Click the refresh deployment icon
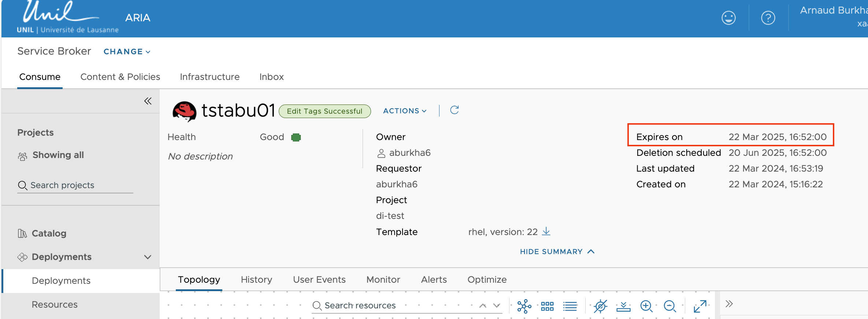 tap(455, 110)
